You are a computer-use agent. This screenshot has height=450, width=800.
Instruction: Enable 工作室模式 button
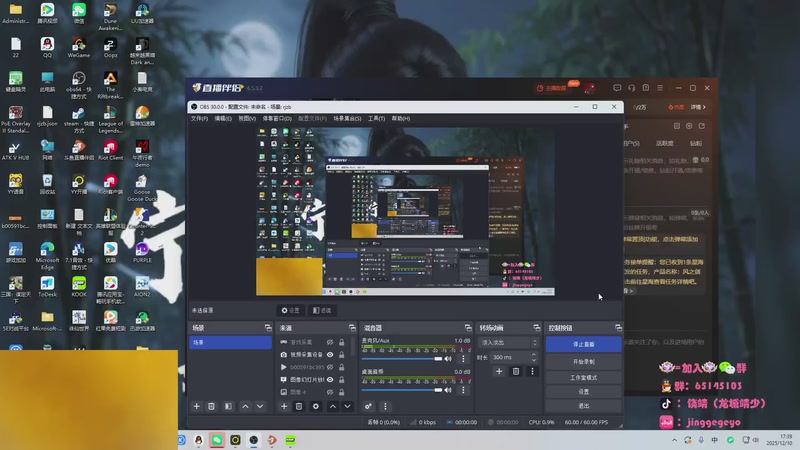(x=584, y=378)
